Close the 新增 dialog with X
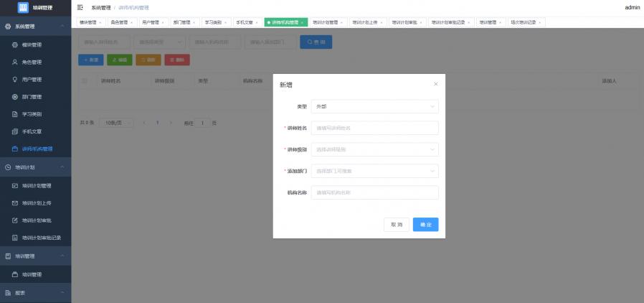 tap(435, 84)
